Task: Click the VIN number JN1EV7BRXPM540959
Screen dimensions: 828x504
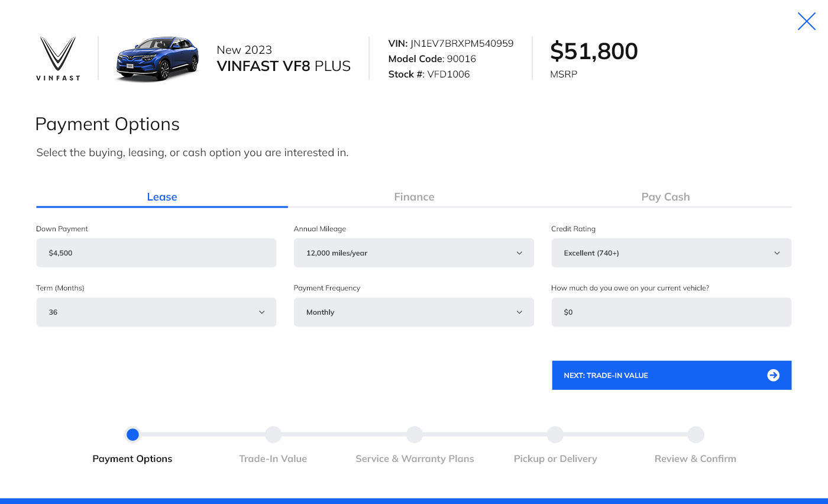Action: [x=462, y=43]
